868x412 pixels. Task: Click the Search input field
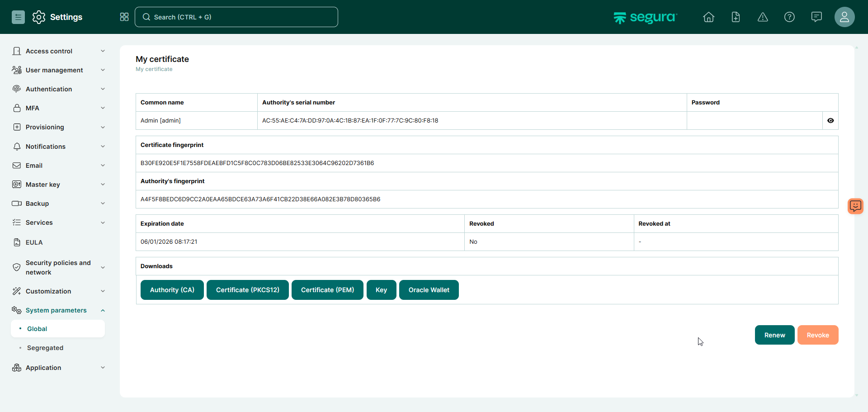pos(236,17)
